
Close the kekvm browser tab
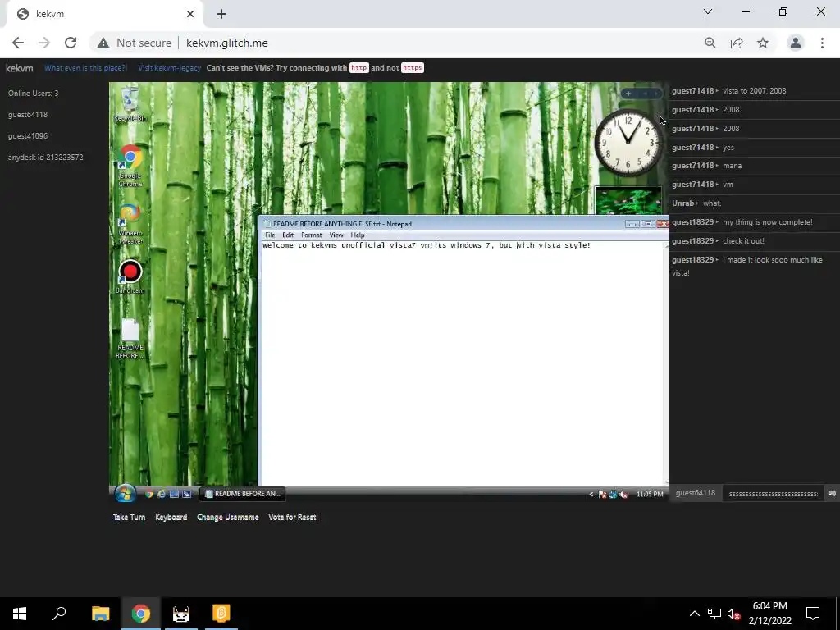pos(190,14)
